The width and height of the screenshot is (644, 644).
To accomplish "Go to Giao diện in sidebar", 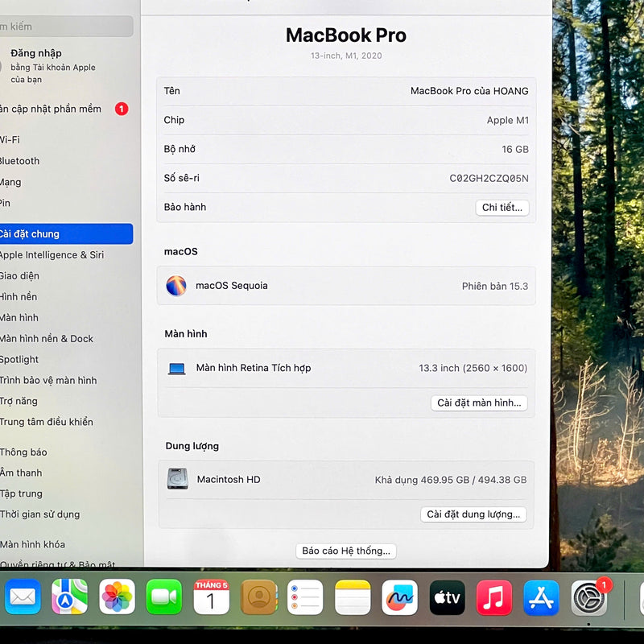I will click(x=19, y=275).
